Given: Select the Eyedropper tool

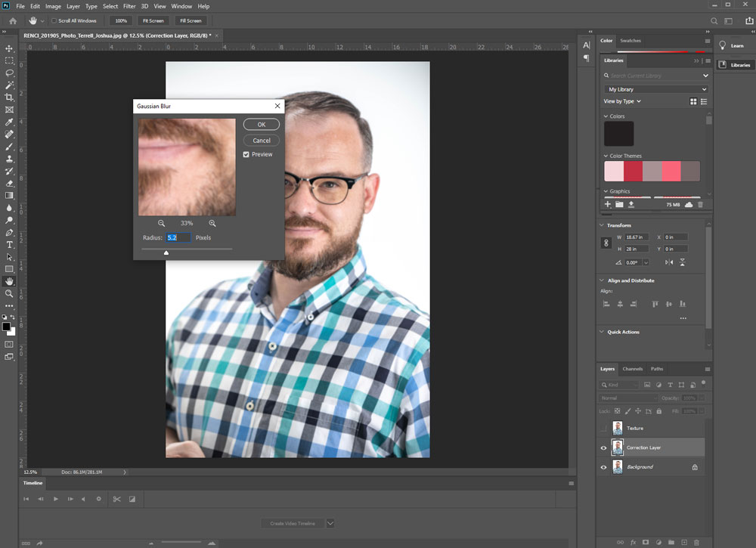Looking at the screenshot, I should (x=9, y=122).
